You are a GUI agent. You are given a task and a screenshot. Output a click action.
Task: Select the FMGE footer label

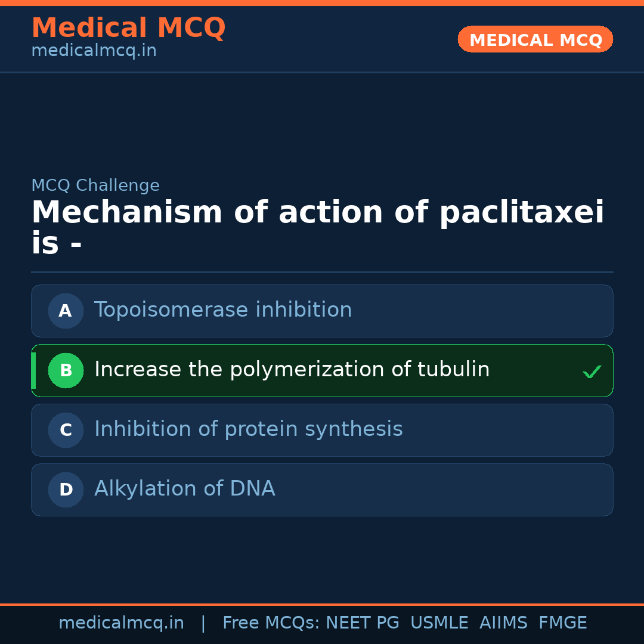tap(562, 623)
